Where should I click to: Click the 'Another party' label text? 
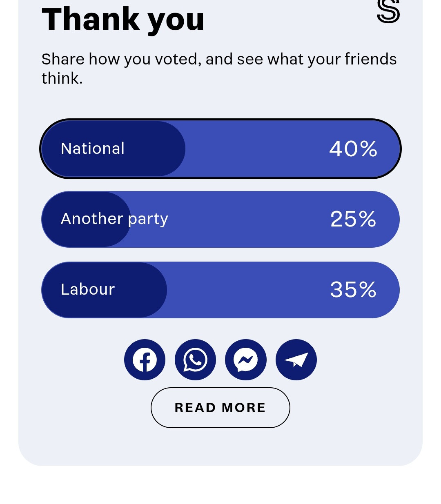pos(114,219)
